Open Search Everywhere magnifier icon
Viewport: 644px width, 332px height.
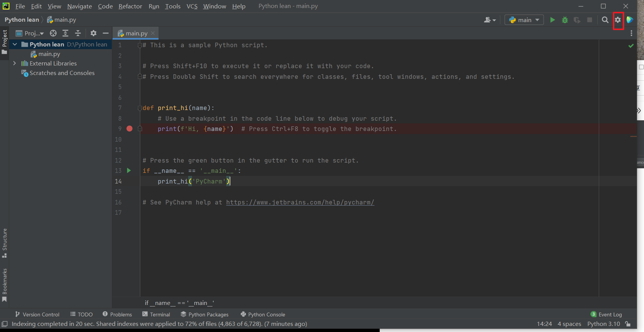[605, 20]
